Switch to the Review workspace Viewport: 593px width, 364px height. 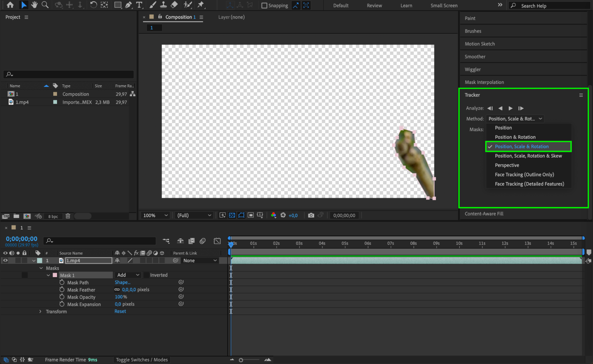374,6
